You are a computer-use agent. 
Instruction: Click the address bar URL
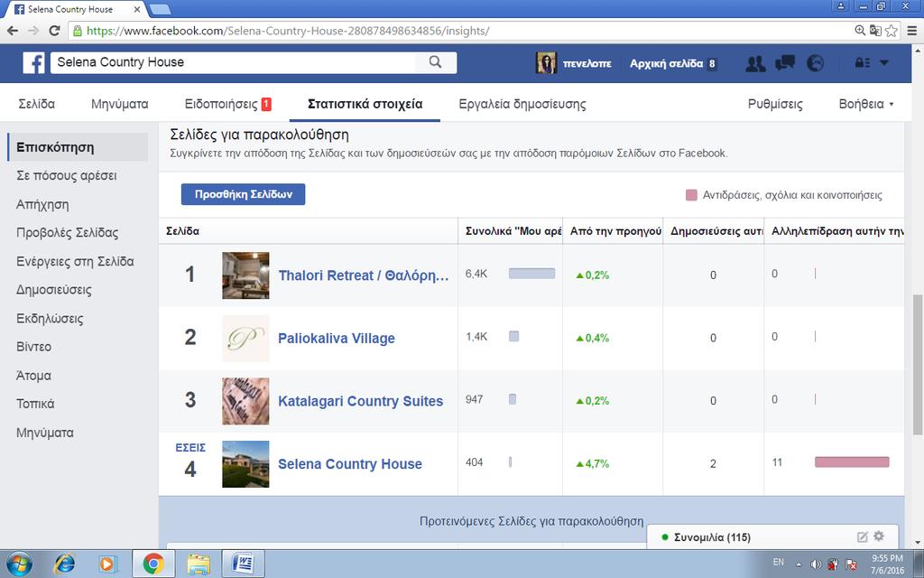[x=288, y=31]
